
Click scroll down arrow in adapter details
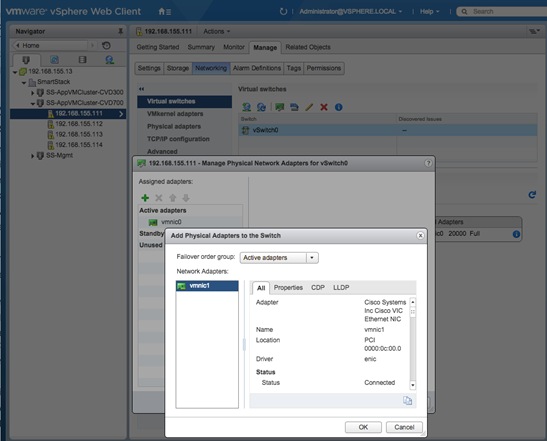[413, 385]
